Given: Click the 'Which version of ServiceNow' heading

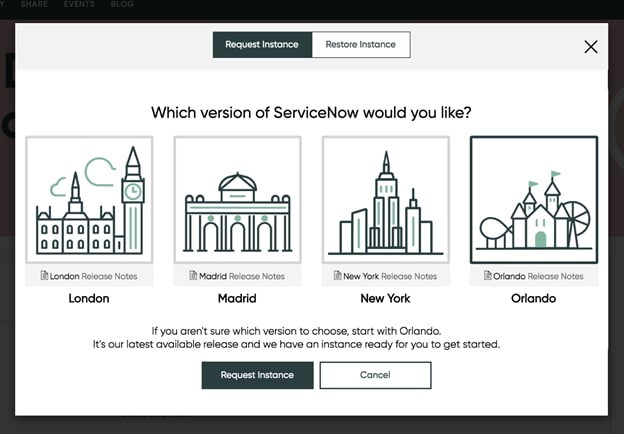Looking at the screenshot, I should [x=311, y=113].
